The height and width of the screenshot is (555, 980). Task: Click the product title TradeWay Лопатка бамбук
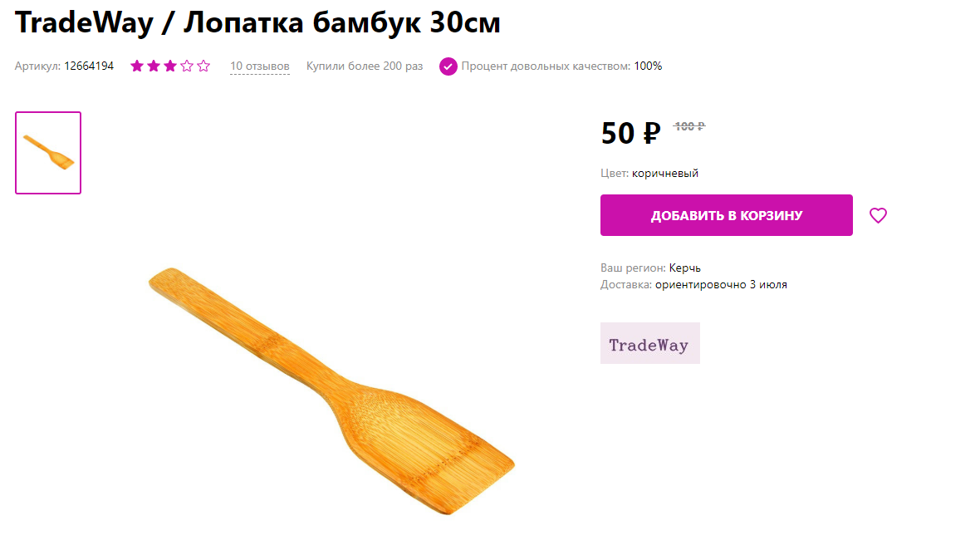tap(257, 22)
